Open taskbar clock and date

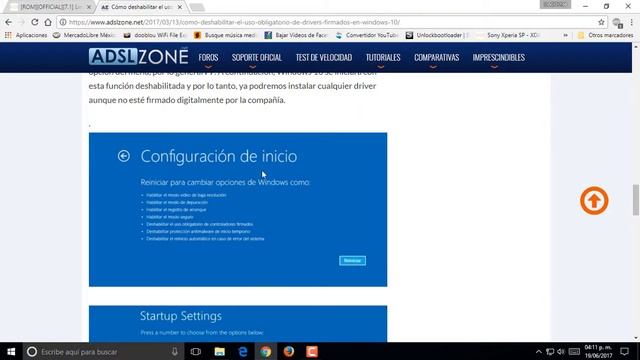pos(598,351)
